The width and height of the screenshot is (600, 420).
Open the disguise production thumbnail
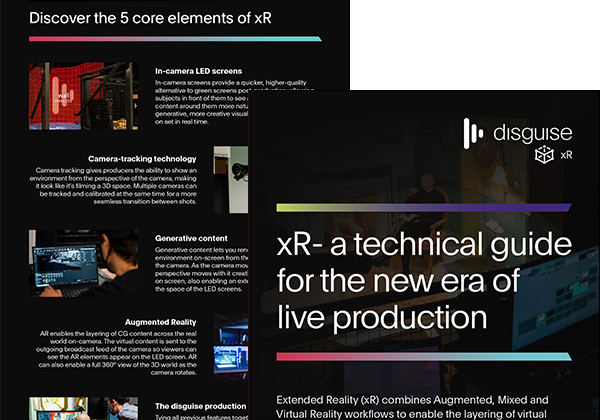pyautogui.click(x=84, y=408)
